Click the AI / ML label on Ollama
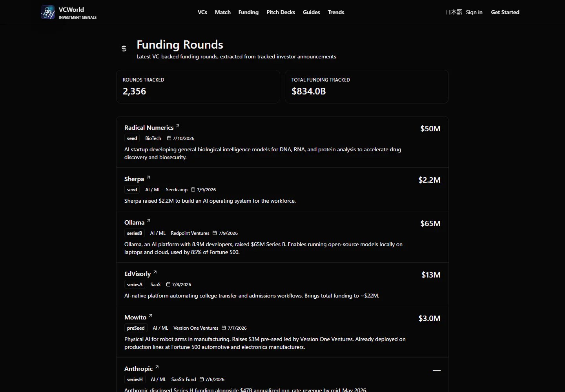This screenshot has width=565, height=392. (x=158, y=233)
